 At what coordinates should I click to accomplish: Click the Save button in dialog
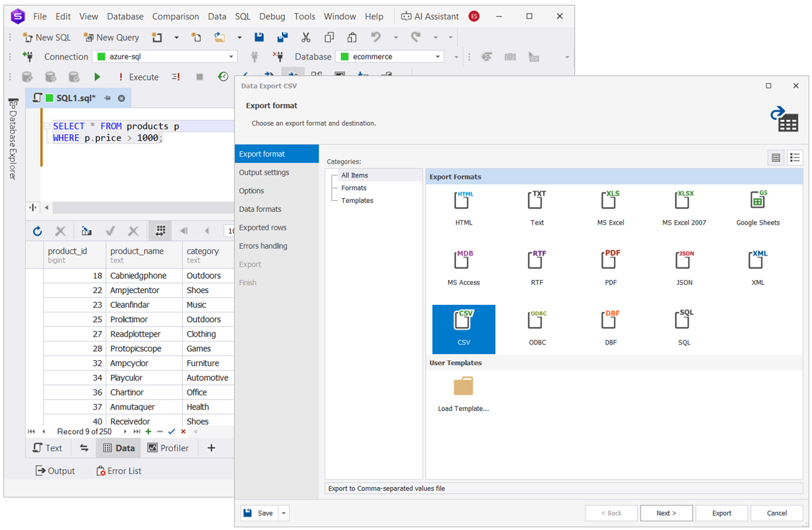(x=259, y=513)
